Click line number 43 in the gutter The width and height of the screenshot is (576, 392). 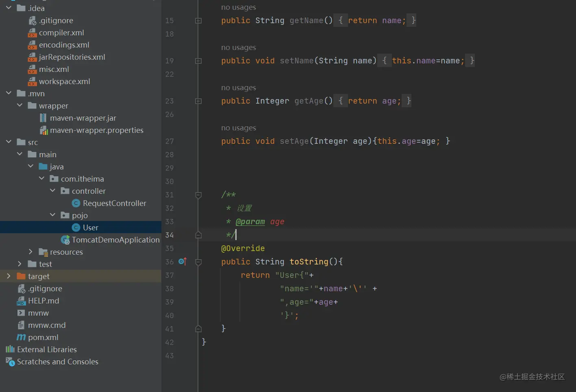pyautogui.click(x=170, y=356)
